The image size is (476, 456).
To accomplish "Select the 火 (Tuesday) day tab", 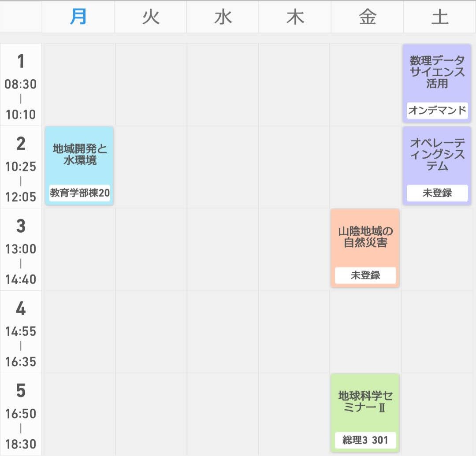I will point(151,18).
